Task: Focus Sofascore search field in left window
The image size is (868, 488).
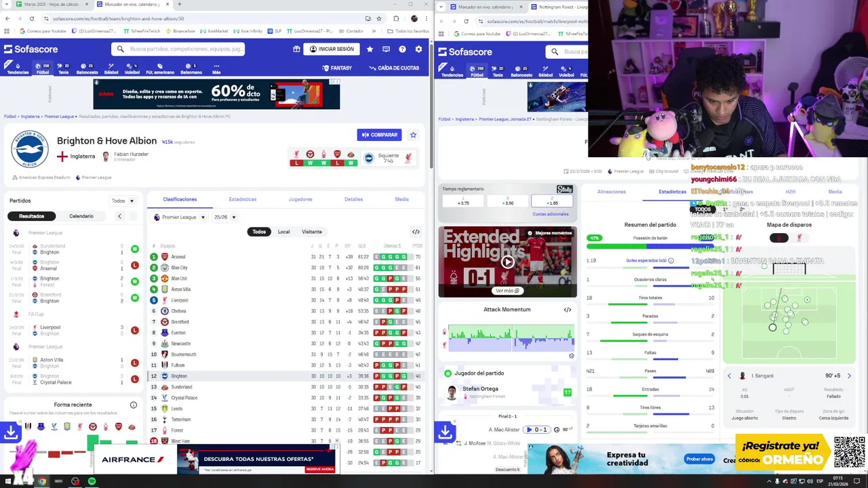Action: (178, 49)
